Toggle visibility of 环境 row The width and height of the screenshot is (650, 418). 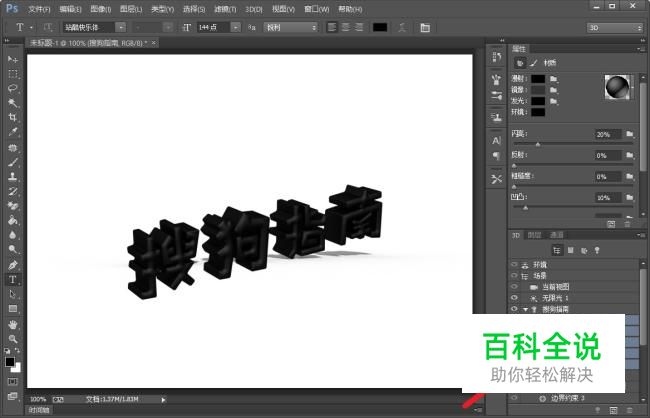(514, 265)
